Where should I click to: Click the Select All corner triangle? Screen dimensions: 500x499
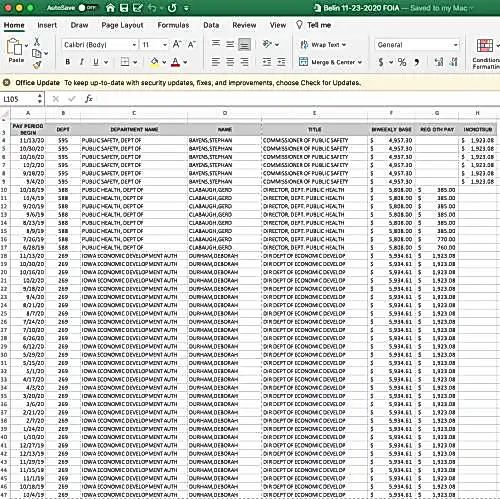coord(5,115)
